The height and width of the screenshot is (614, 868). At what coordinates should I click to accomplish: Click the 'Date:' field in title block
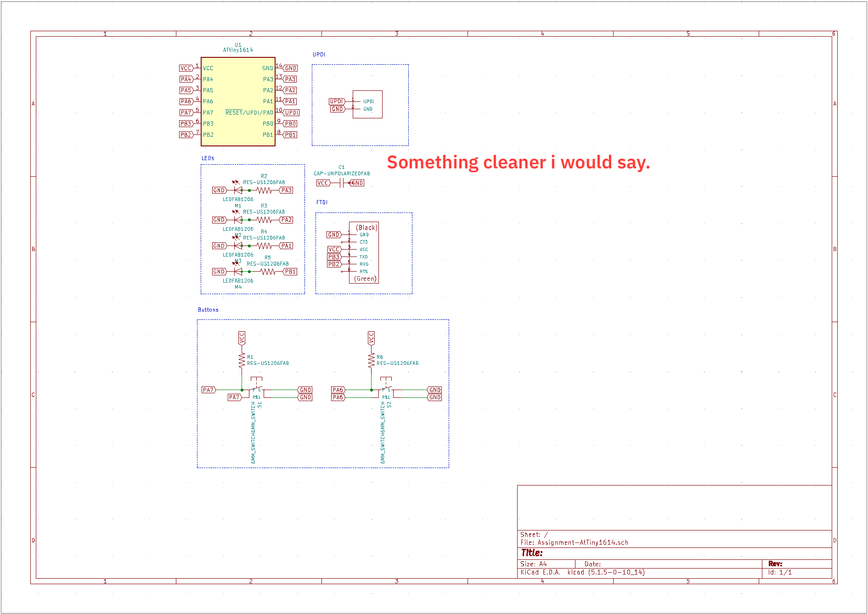pos(592,564)
